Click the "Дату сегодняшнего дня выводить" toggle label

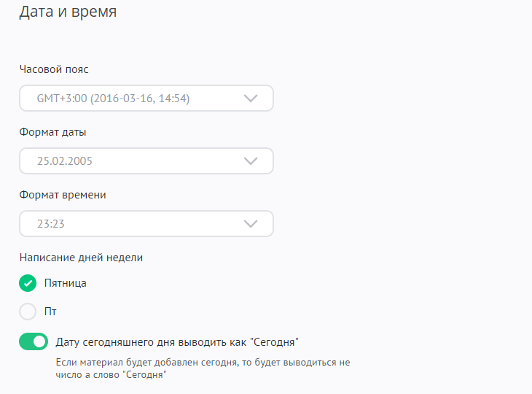coord(178,341)
